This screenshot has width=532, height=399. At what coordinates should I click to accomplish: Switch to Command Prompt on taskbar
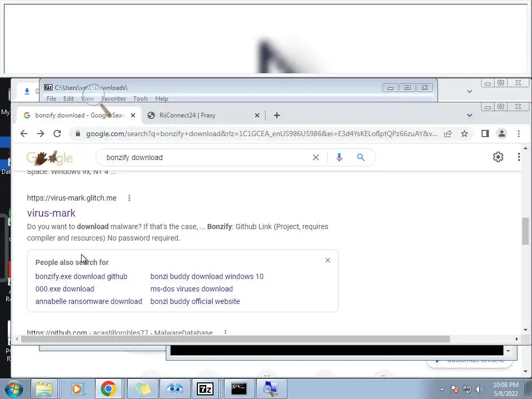coord(239,389)
